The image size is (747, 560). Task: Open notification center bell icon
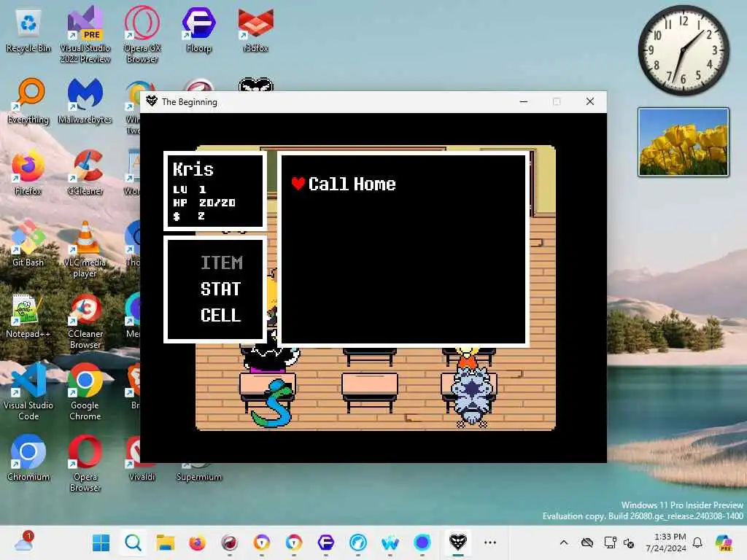(x=697, y=542)
